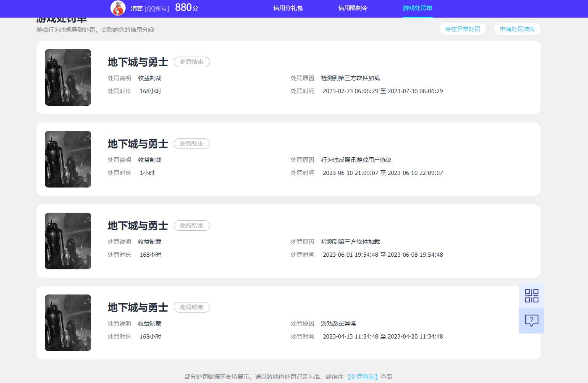The width and height of the screenshot is (588, 383).
Task: Open the 处罚查询 link at the bottom
Action: [363, 377]
